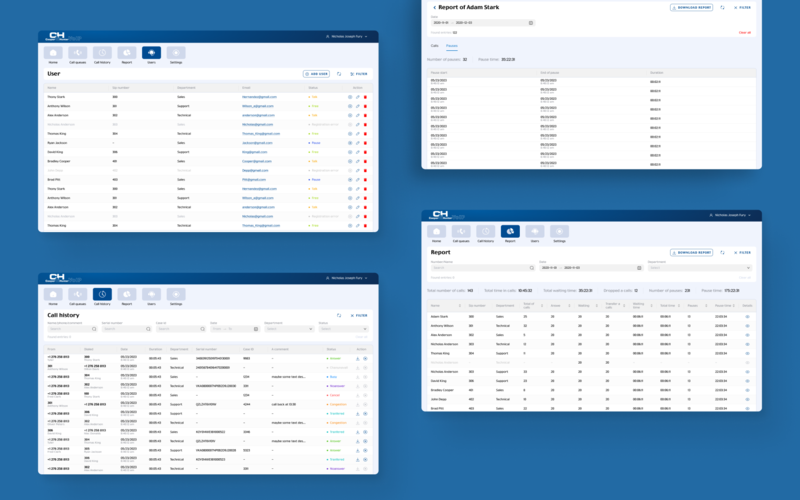Open the Jackson@gmail.com email link

(x=257, y=143)
